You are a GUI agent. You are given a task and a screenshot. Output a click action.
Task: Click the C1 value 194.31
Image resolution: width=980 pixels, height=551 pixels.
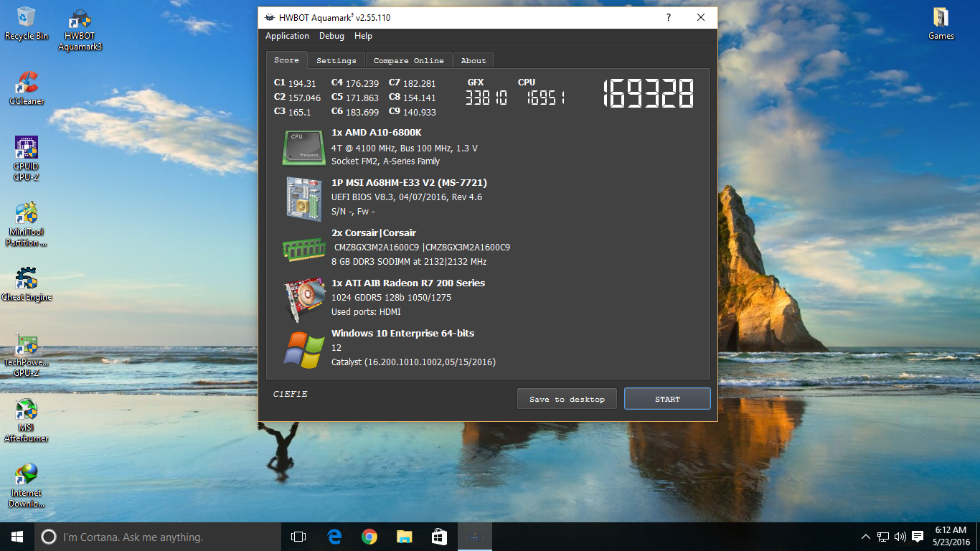click(x=302, y=84)
